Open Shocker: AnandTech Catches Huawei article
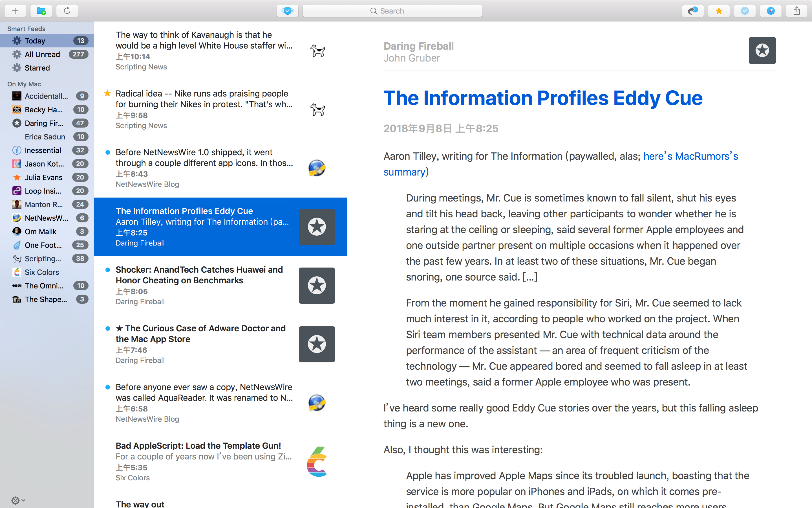This screenshot has height=508, width=812. pos(220,285)
